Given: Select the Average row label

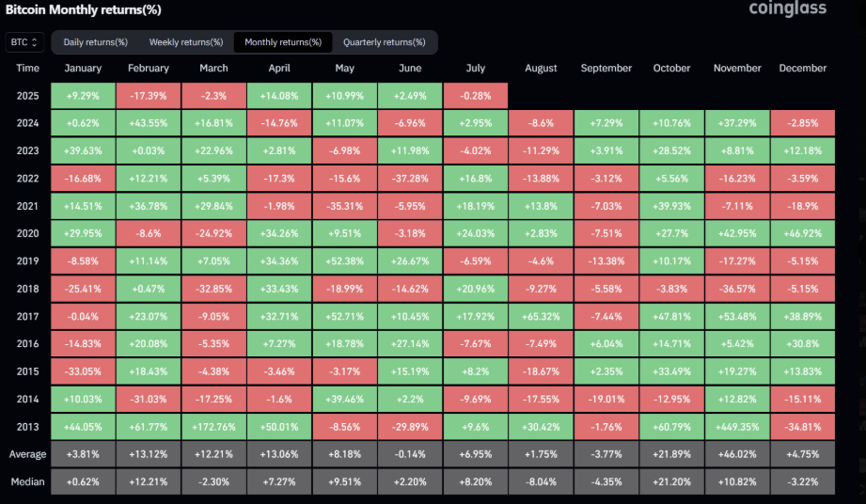Looking at the screenshot, I should [27, 454].
